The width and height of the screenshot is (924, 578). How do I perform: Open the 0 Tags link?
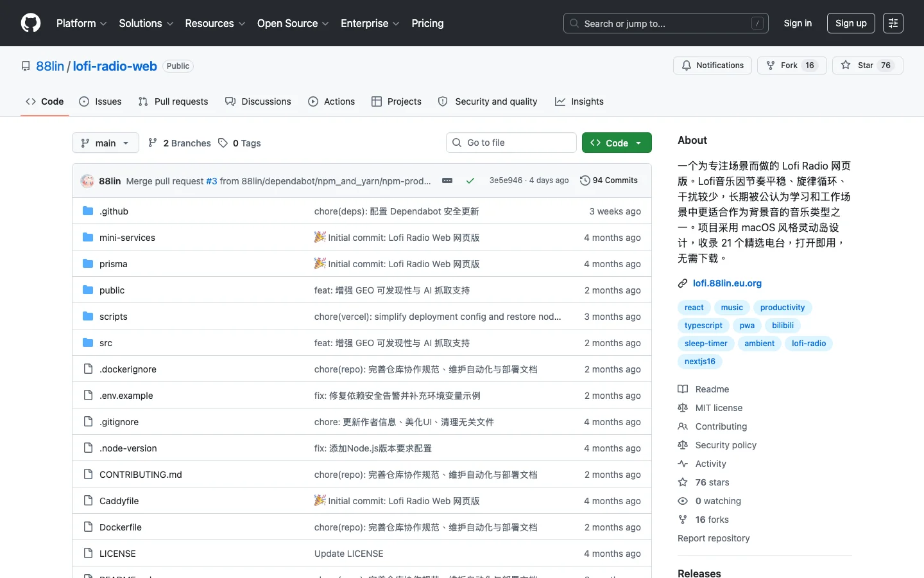click(239, 143)
